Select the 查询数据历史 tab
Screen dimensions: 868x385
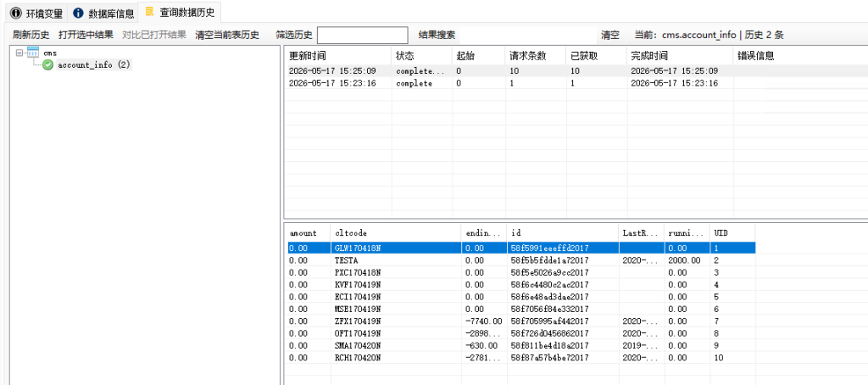[180, 12]
